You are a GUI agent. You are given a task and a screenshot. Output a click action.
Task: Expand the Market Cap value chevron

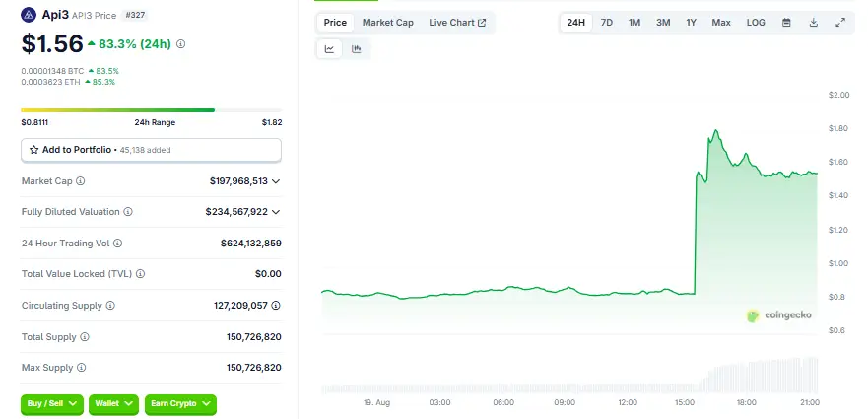[276, 181]
